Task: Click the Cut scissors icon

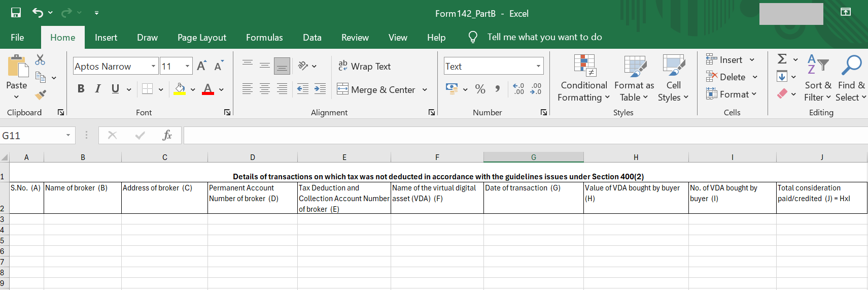Action: (40, 60)
